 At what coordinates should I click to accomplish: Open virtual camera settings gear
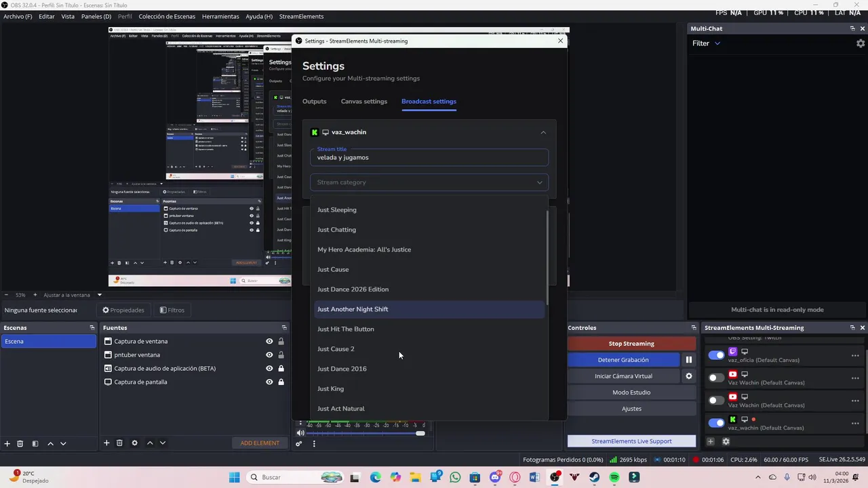[688, 376]
